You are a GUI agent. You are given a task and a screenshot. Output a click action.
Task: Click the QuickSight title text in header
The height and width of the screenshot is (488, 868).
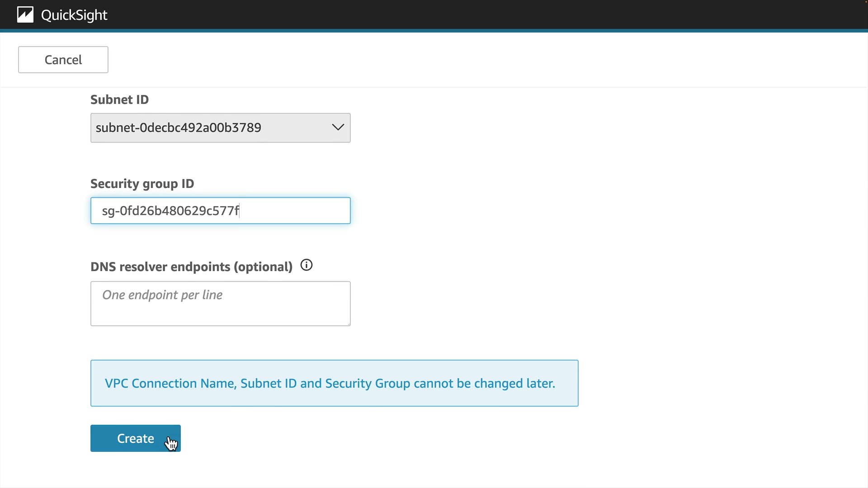click(74, 15)
